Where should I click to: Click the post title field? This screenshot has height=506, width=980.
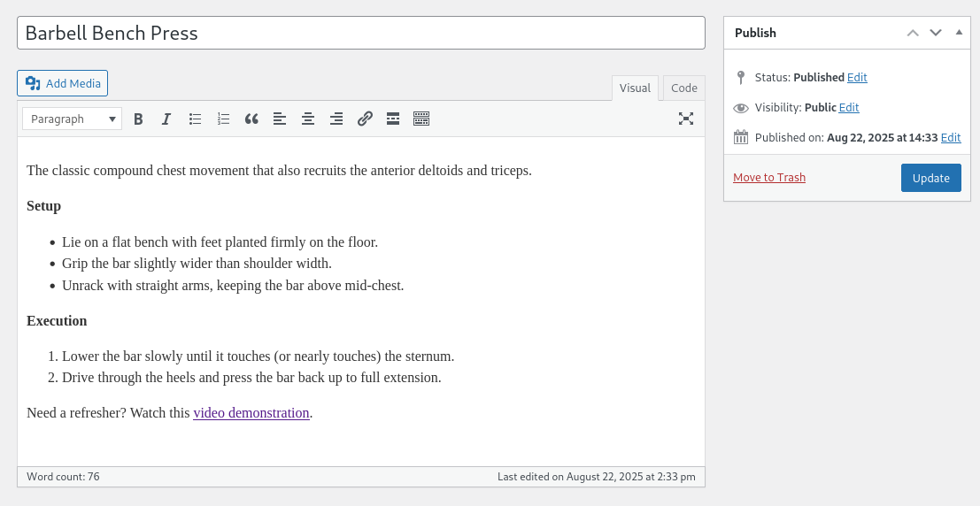(361, 33)
